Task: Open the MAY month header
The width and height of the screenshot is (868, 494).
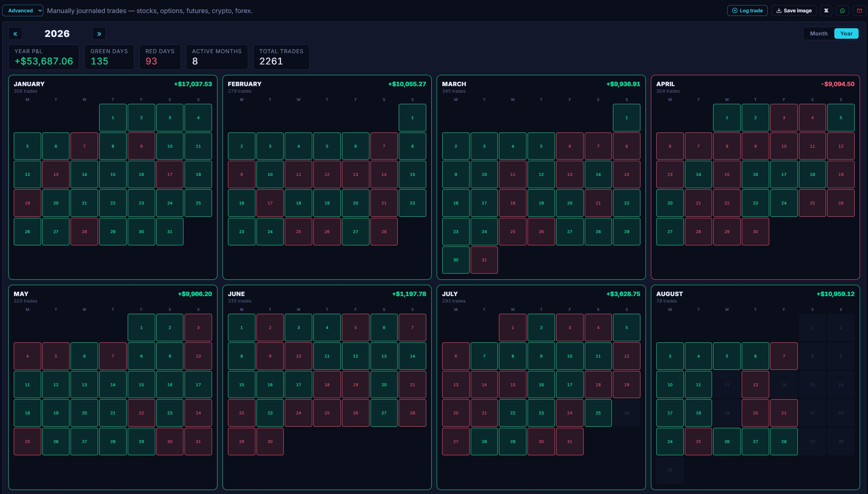Action: [x=21, y=294]
